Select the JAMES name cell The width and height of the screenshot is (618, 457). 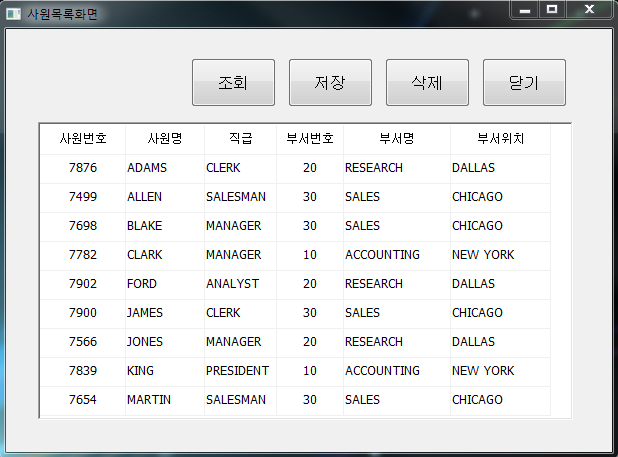point(165,313)
